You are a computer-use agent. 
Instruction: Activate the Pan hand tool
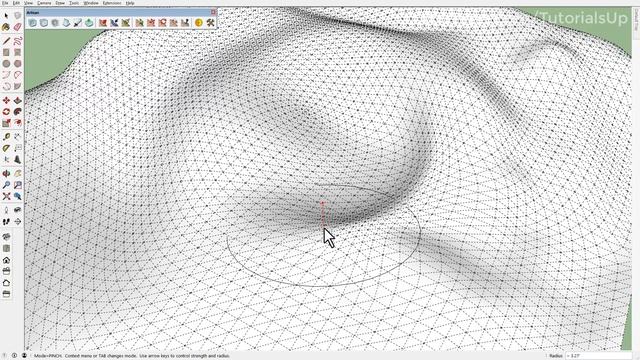[x=18, y=173]
